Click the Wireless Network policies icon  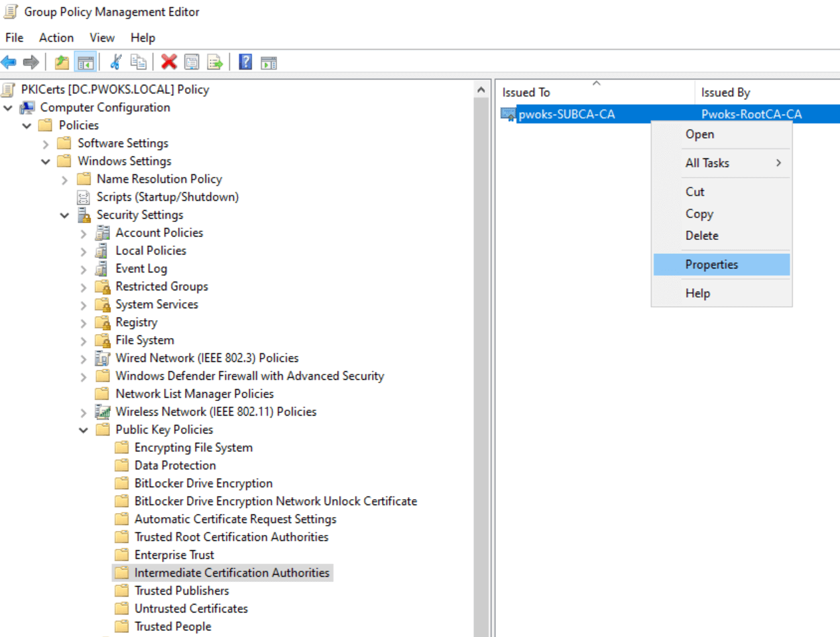(x=102, y=412)
